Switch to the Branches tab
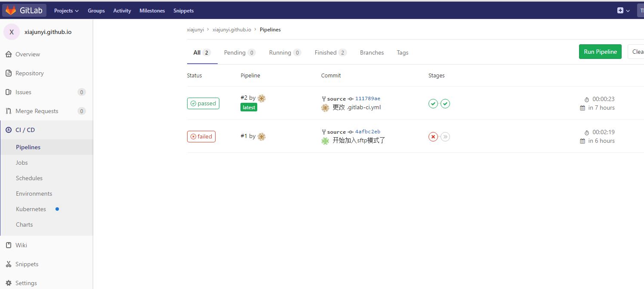 372,52
